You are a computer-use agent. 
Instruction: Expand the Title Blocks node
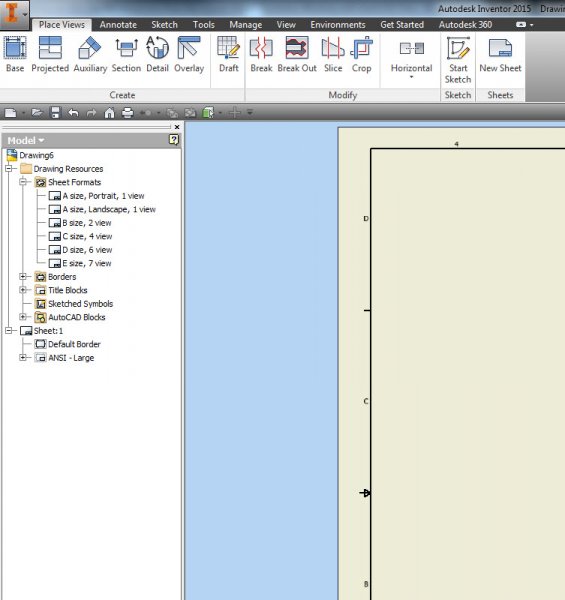tap(23, 290)
